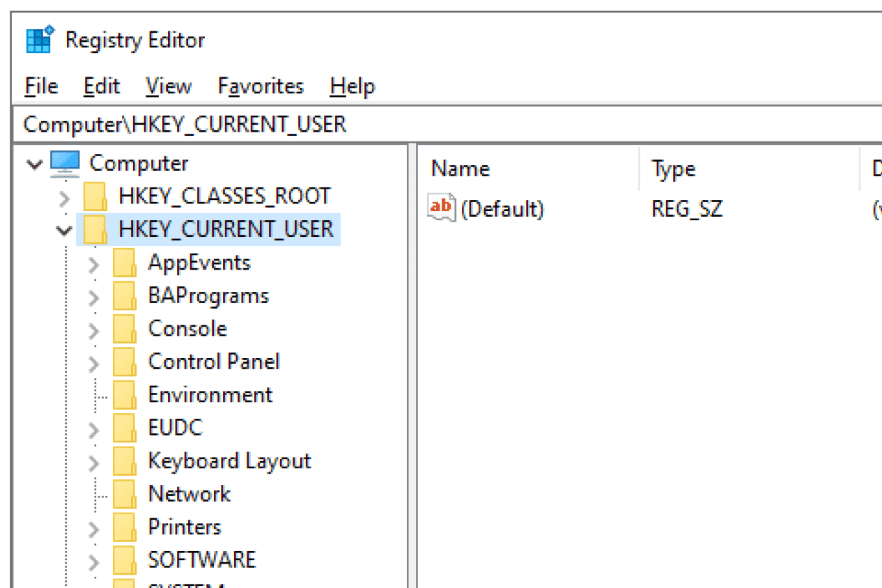
Task: Click the Printers folder icon
Action: point(124,527)
